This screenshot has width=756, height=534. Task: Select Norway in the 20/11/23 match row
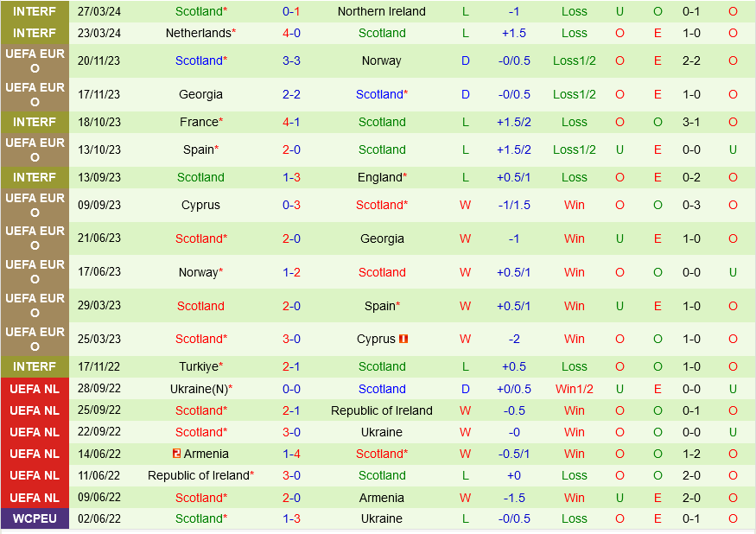pos(381,60)
